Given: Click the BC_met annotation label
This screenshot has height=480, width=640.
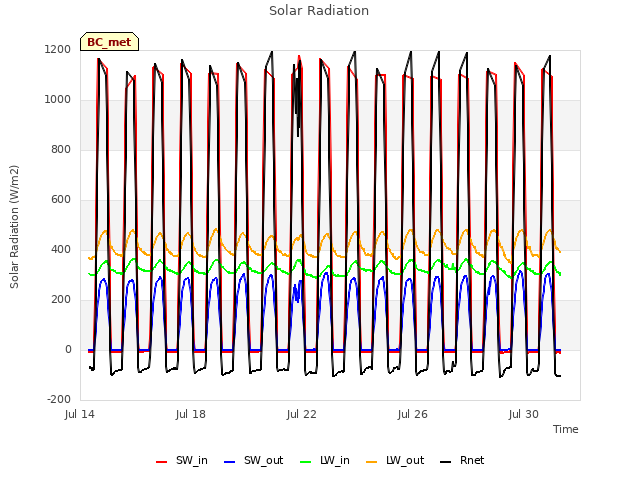Looking at the screenshot, I should point(109,42).
